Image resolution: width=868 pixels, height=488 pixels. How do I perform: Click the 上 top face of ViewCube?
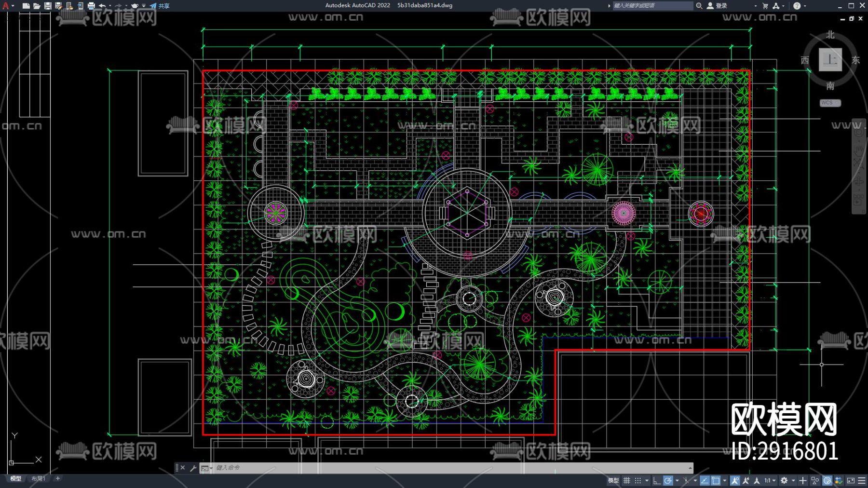point(830,60)
